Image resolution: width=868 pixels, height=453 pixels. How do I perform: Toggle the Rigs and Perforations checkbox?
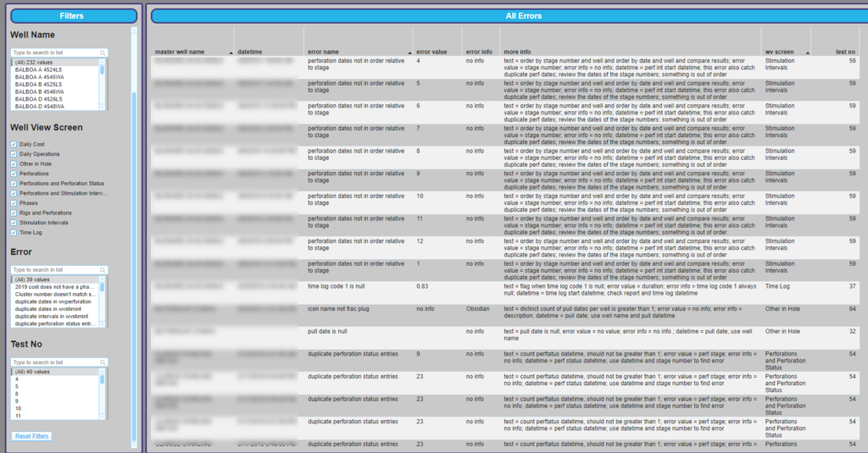pos(14,213)
